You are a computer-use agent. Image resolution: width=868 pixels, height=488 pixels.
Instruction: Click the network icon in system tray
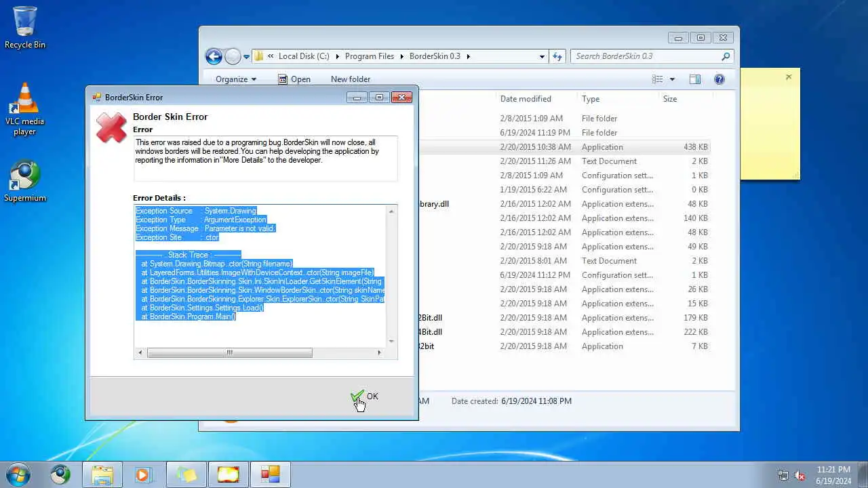pos(783,475)
